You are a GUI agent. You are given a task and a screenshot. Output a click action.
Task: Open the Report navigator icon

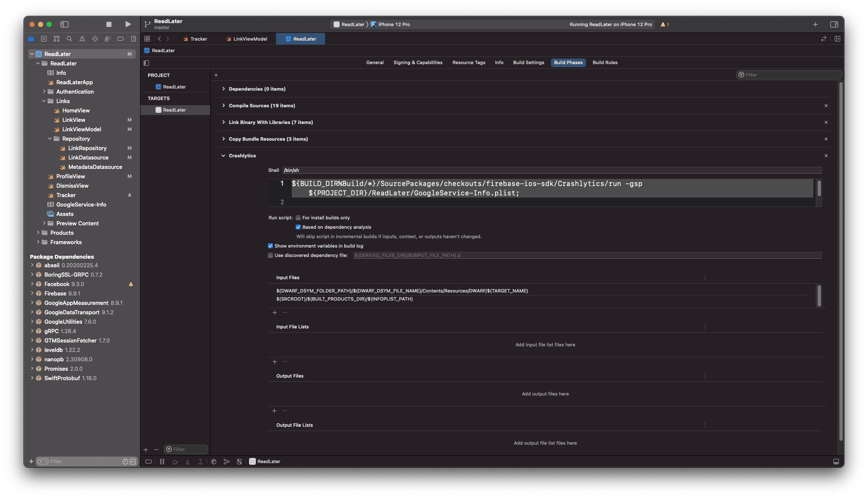pos(133,39)
